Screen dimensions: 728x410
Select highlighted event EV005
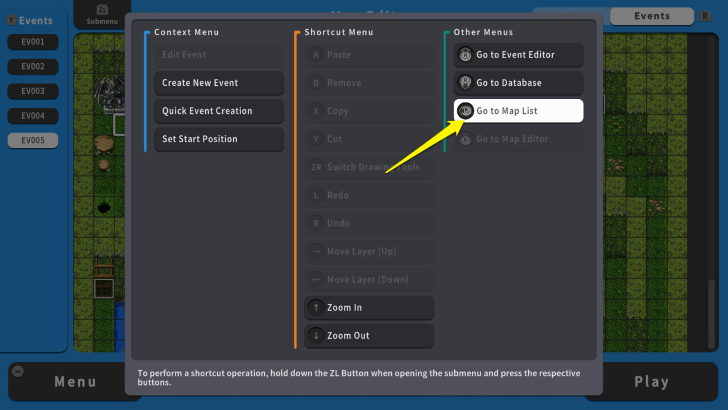[33, 141]
